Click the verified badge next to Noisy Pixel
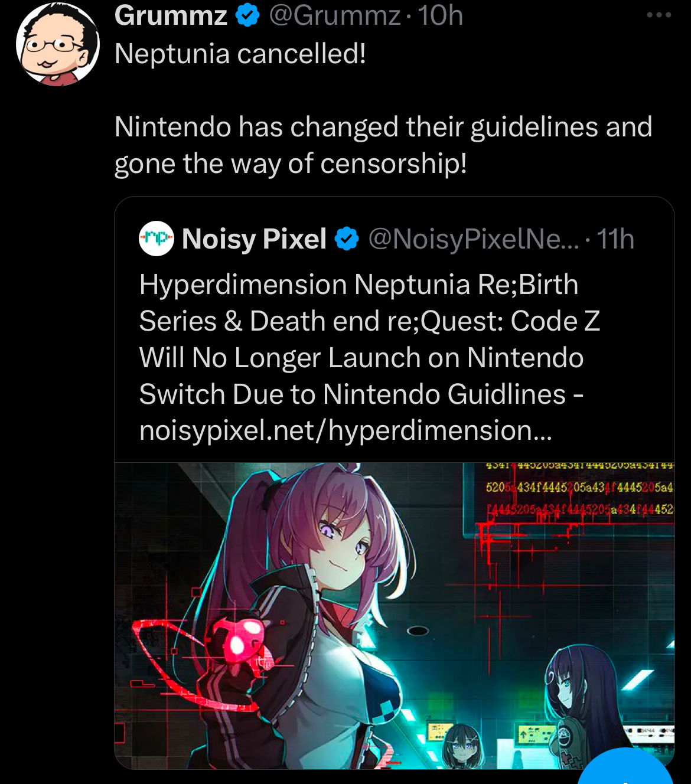This screenshot has height=784, width=691. pos(347,240)
